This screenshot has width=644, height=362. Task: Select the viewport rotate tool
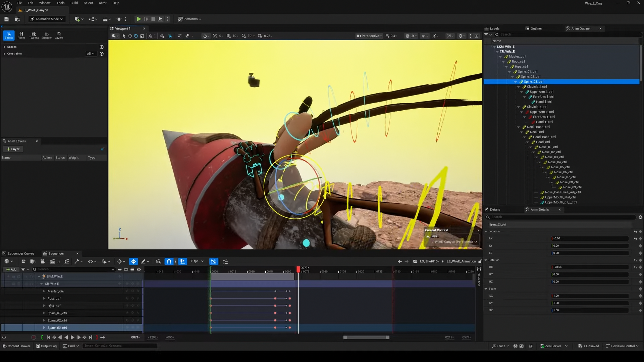click(x=136, y=36)
